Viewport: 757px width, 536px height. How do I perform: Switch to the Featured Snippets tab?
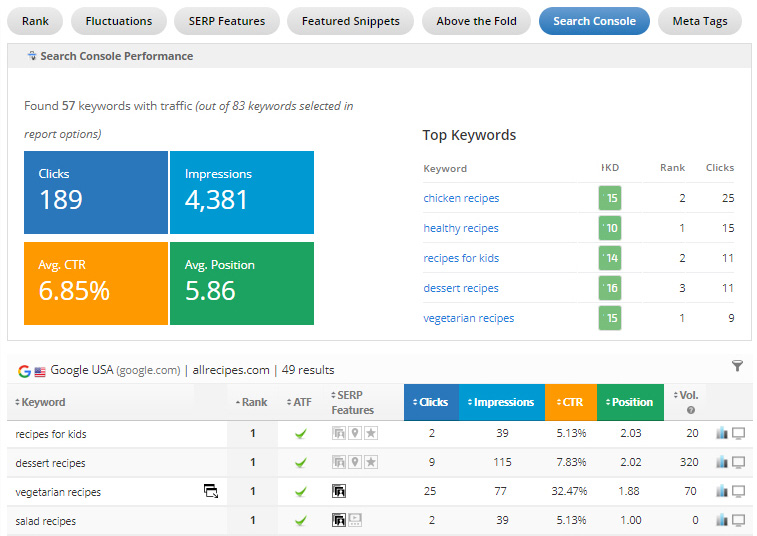click(x=350, y=21)
